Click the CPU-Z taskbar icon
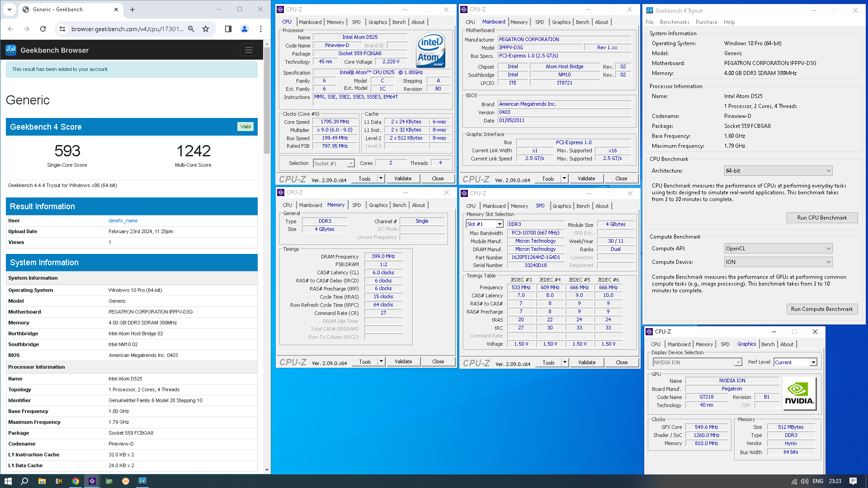Screen dimensions: 868x488 pos(92,481)
